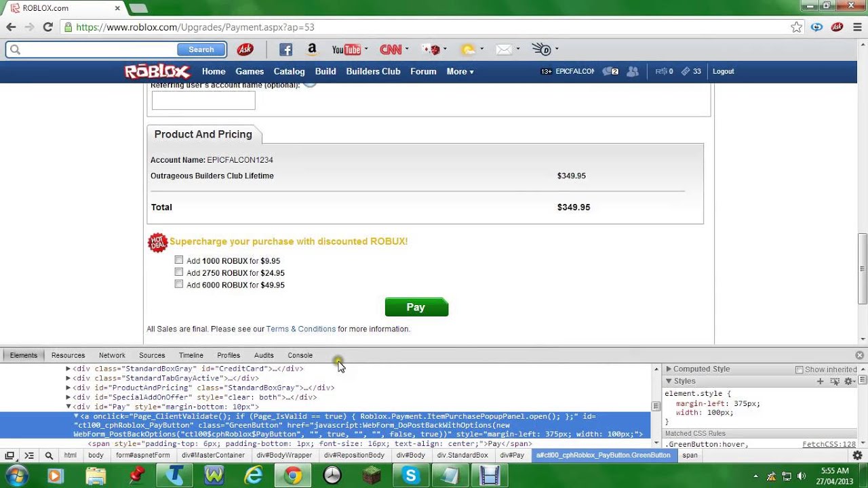Open Facebook from the toolbar
Screen dimensions: 868x488
[285, 49]
